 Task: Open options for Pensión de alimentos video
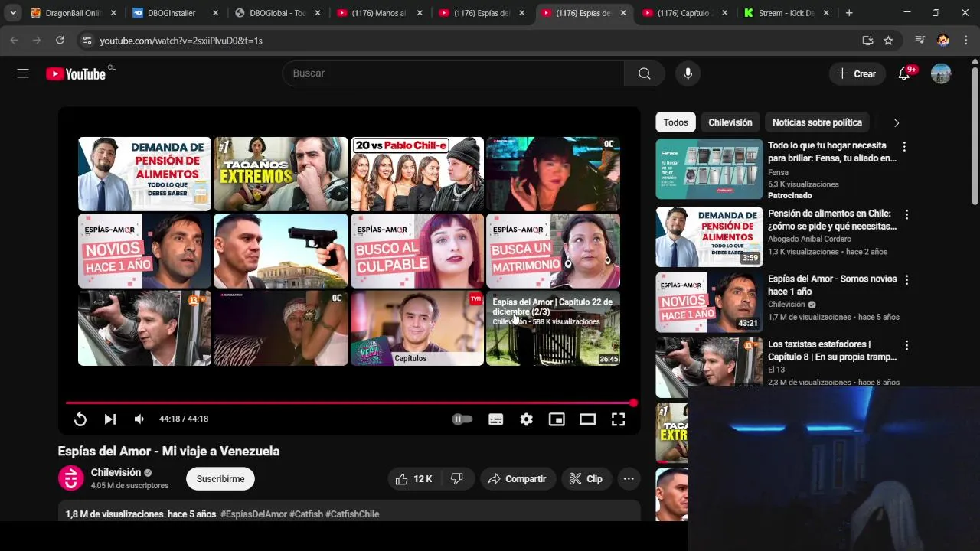(x=906, y=215)
